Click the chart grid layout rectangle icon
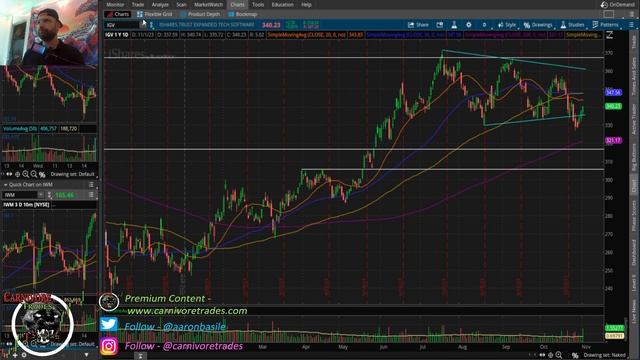 [x=609, y=14]
